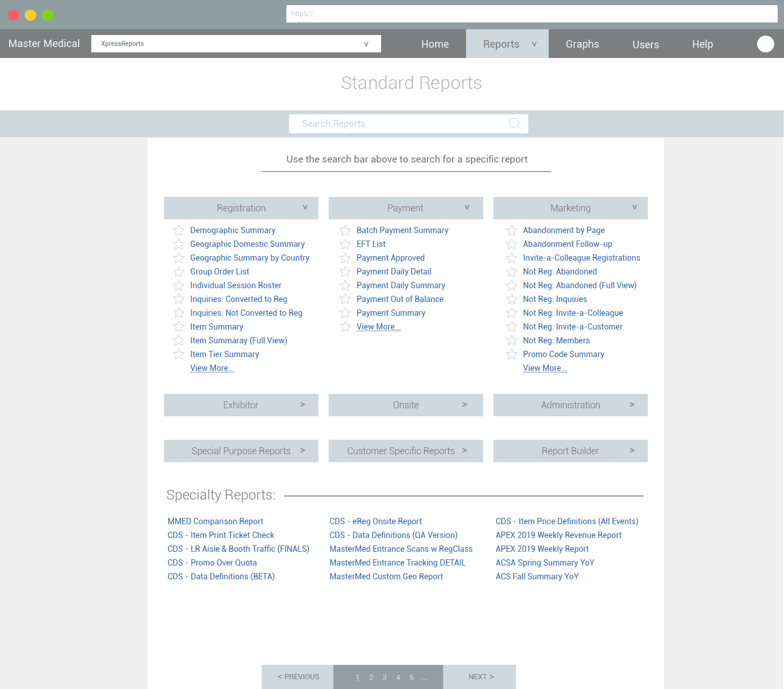Open the Users tab

(646, 44)
